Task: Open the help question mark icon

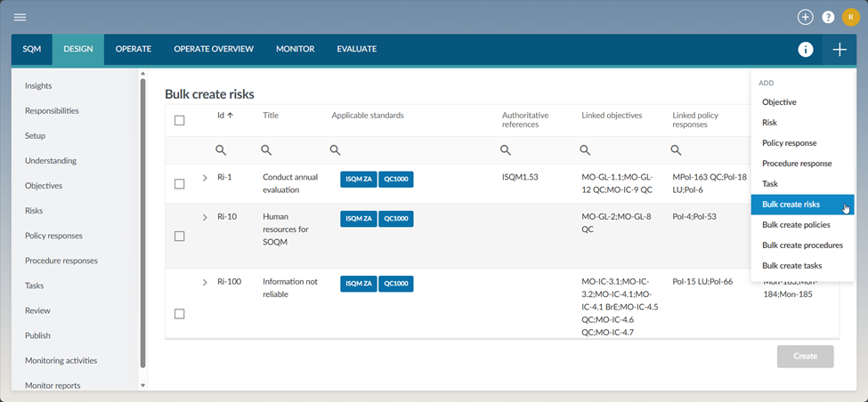Action: click(x=828, y=17)
